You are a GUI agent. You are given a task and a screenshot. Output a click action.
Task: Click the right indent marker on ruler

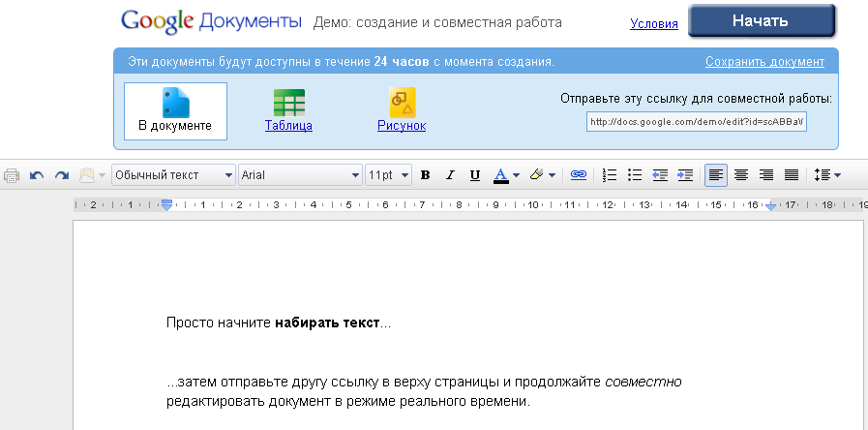point(770,205)
